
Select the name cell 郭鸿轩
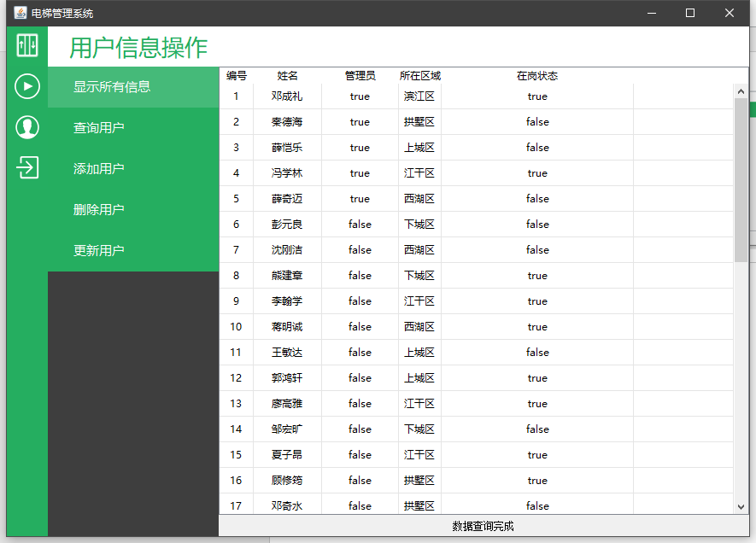coord(287,377)
